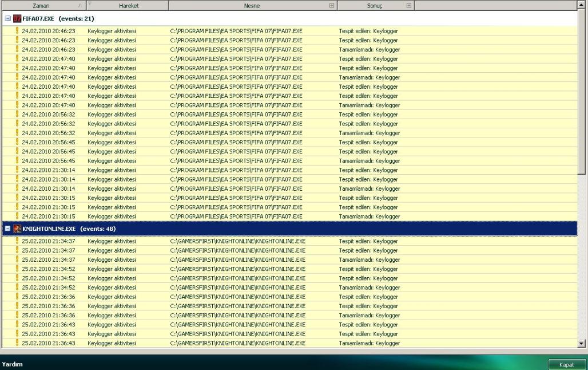Collapse the FIFA07.EXE events group
Viewport: 588px width, 370px height.
(x=7, y=19)
